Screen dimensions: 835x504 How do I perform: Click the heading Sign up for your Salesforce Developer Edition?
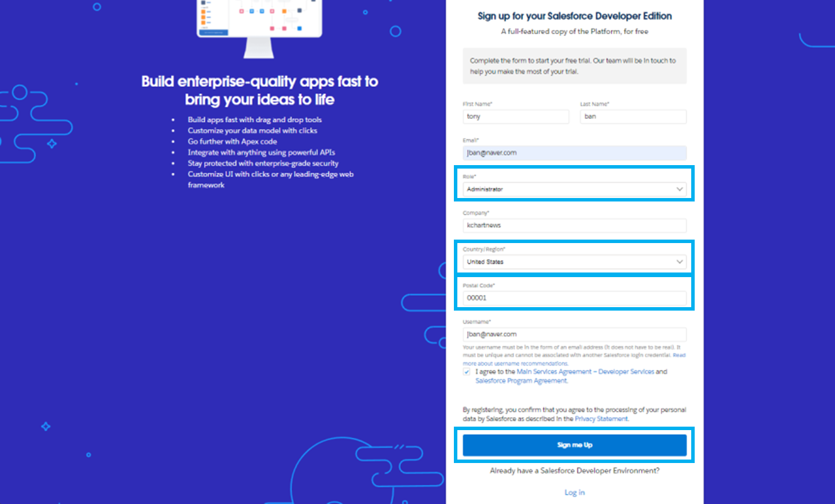tap(575, 16)
